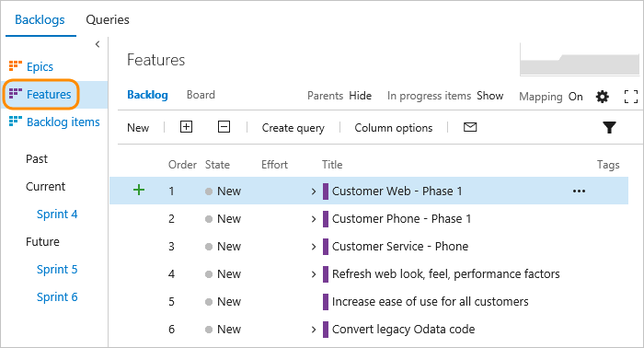The image size is (644, 348).
Task: Expand Refresh web look row
Action: click(314, 274)
